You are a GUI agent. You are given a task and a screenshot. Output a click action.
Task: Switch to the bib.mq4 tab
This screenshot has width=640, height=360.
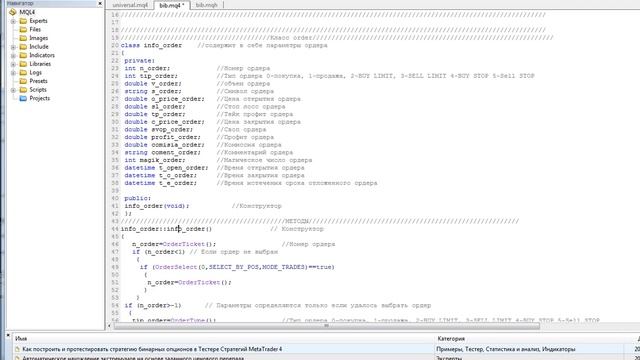pyautogui.click(x=172, y=5)
